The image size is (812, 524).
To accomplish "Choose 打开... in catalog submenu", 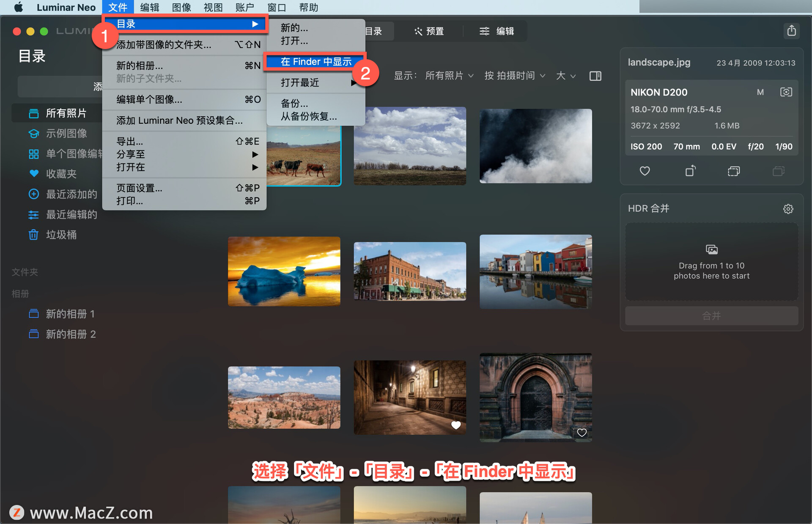I will (315, 41).
